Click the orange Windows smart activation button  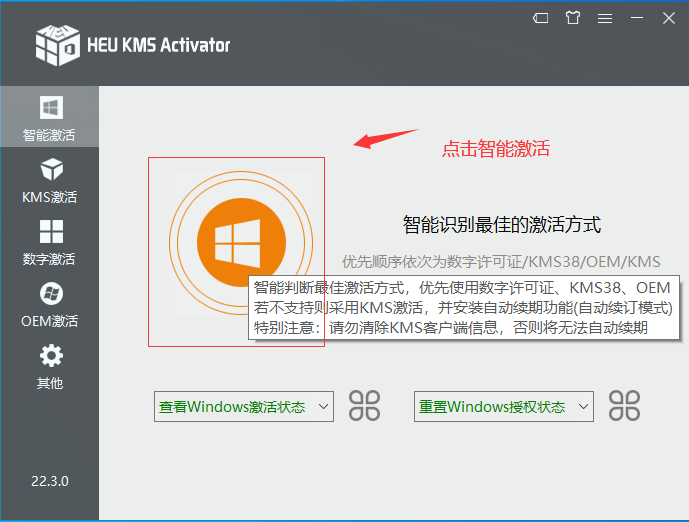tap(241, 243)
